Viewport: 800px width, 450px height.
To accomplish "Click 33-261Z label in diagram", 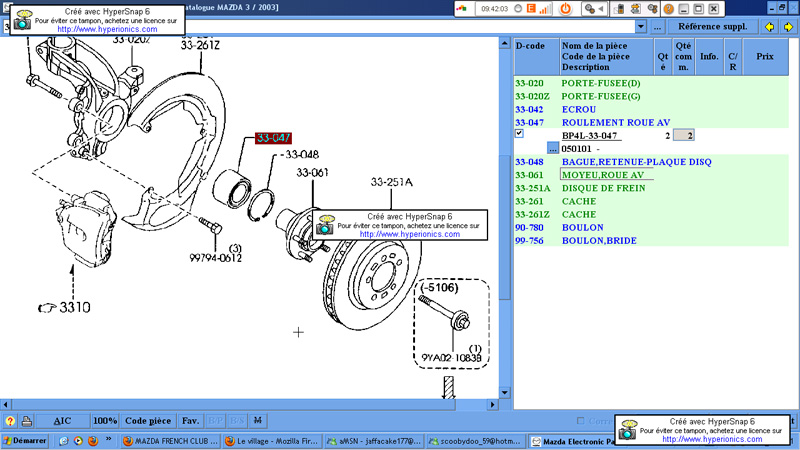I will coord(200,45).
